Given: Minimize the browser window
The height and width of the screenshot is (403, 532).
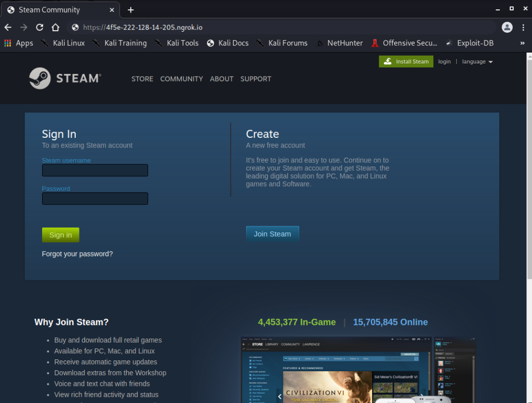Looking at the screenshot, I should [498, 9].
